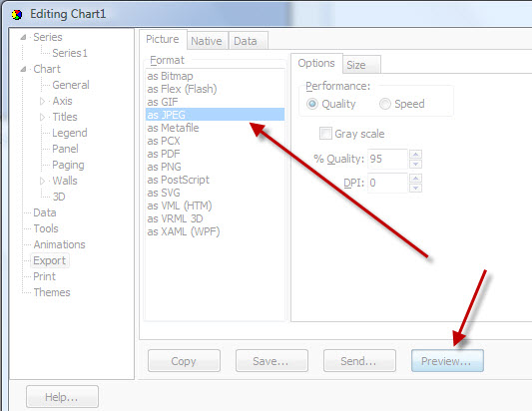Enable the Gray scale checkbox

325,134
